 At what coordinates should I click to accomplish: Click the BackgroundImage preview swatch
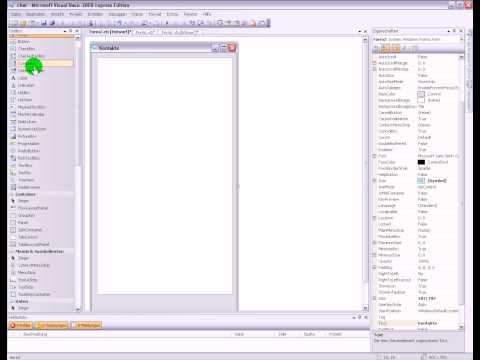(x=421, y=100)
